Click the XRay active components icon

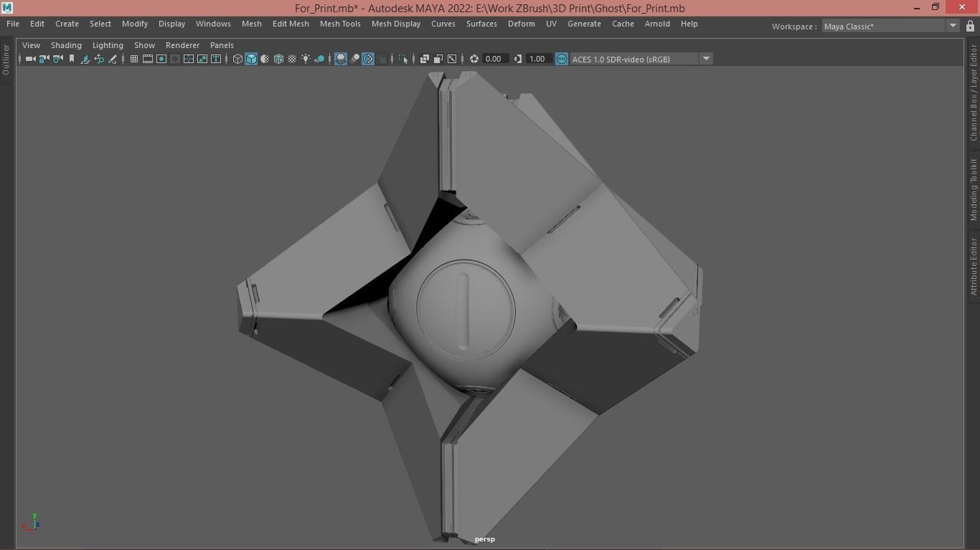click(438, 59)
